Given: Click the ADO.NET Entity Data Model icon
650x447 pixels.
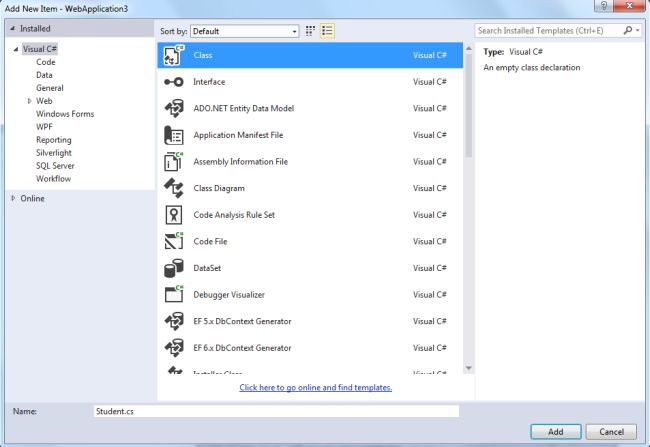Looking at the screenshot, I should click(x=174, y=108).
